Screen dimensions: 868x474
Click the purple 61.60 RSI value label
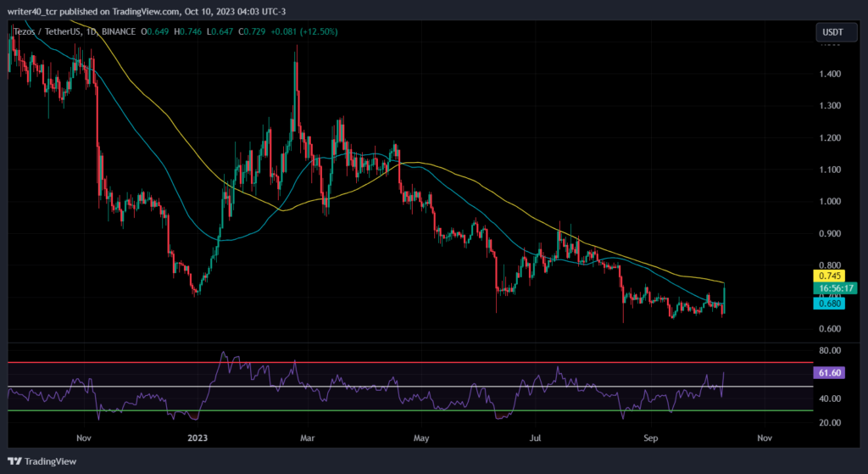tap(829, 372)
